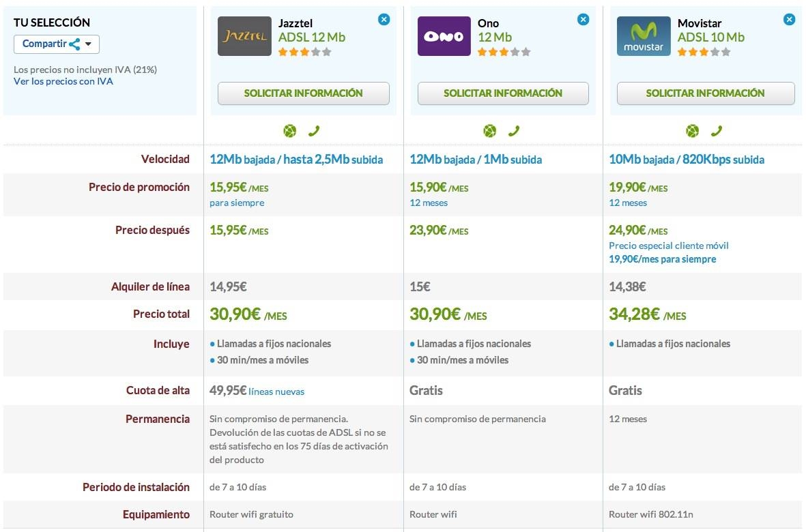Click the phone icon under Jazztel
This screenshot has width=806, height=532.
(313, 131)
